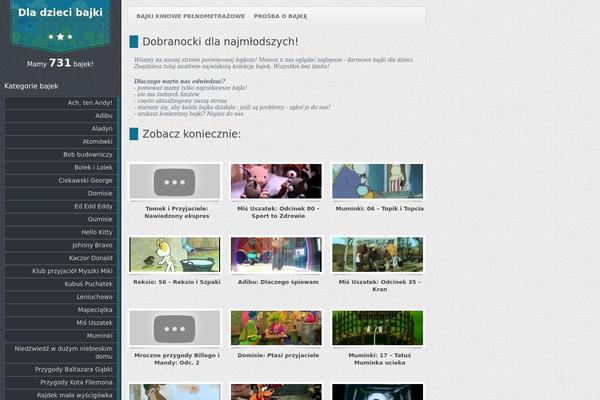Select Przygody Baltazara Gąbki category

(61, 369)
